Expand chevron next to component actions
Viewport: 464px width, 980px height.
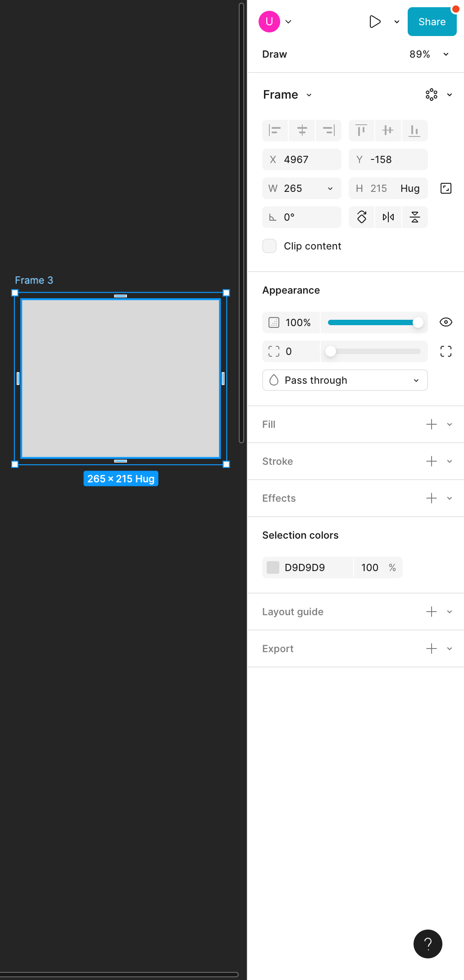click(450, 95)
